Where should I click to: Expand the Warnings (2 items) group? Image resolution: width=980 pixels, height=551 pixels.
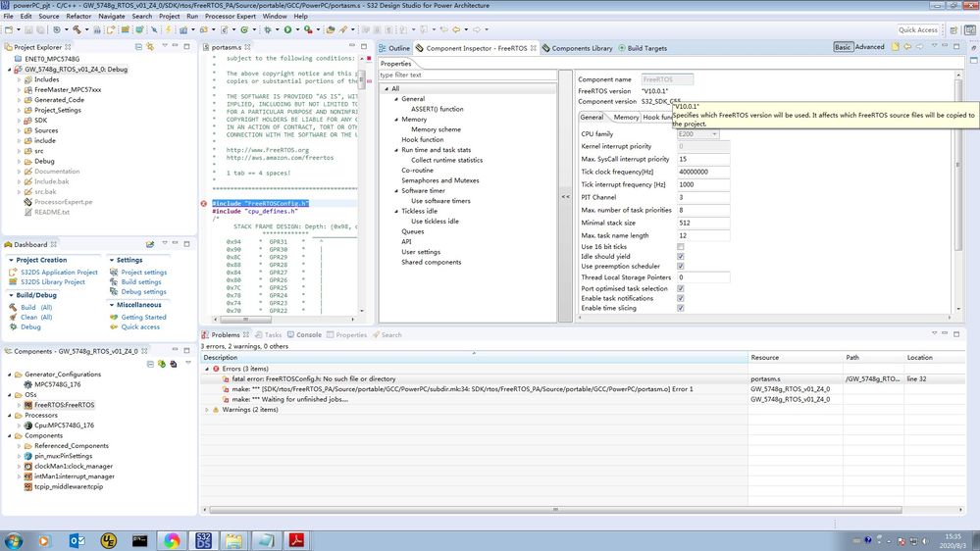[207, 410]
